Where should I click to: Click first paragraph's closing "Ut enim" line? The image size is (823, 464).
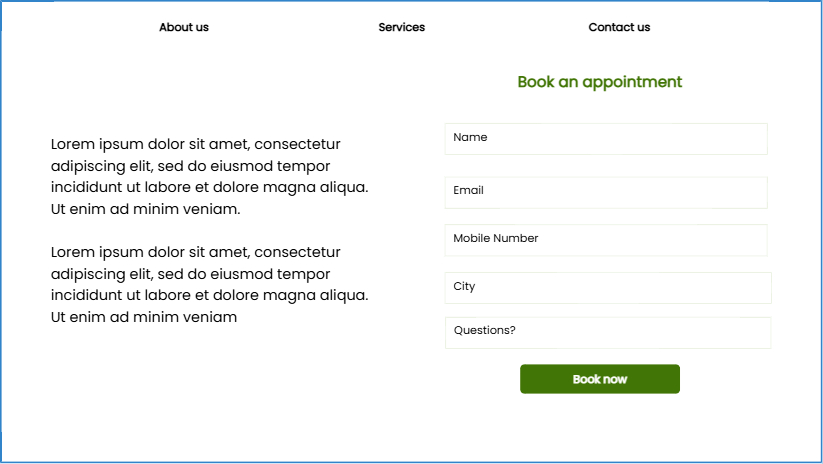[x=145, y=209]
